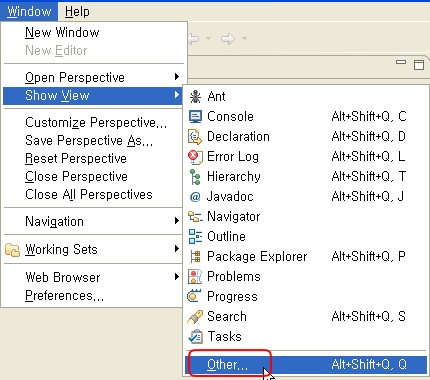Click the Package Explorer icon

click(x=195, y=257)
